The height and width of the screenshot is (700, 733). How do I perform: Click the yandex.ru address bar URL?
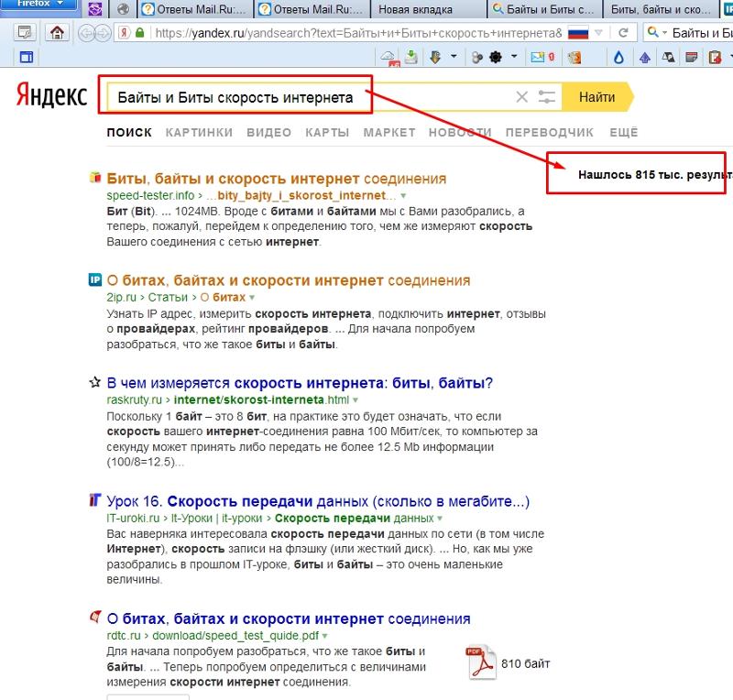pos(358,33)
